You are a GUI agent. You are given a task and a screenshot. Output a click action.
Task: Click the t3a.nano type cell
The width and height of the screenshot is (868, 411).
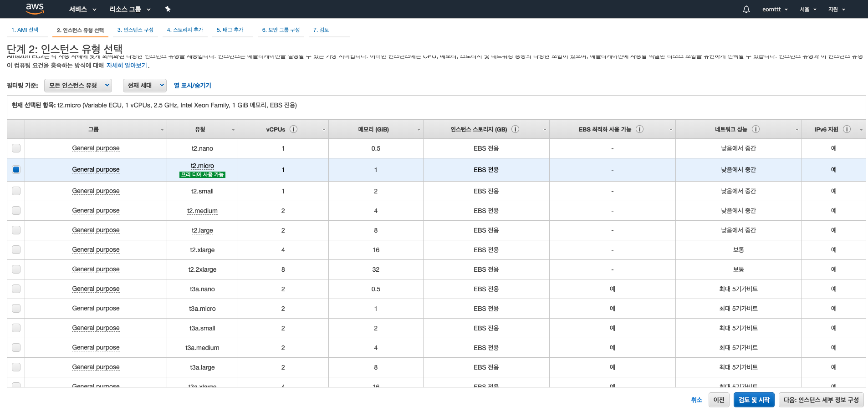[202, 289]
